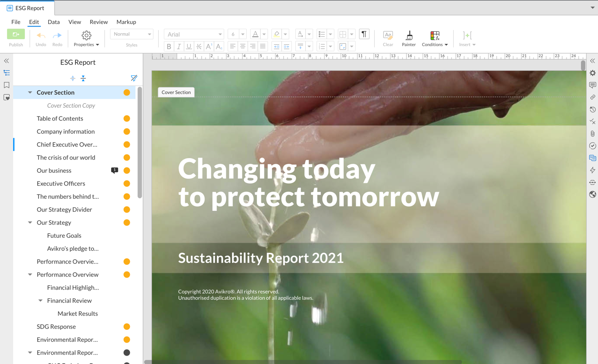Open the comment badge on Our business
The height and width of the screenshot is (364, 598).
[x=114, y=170]
